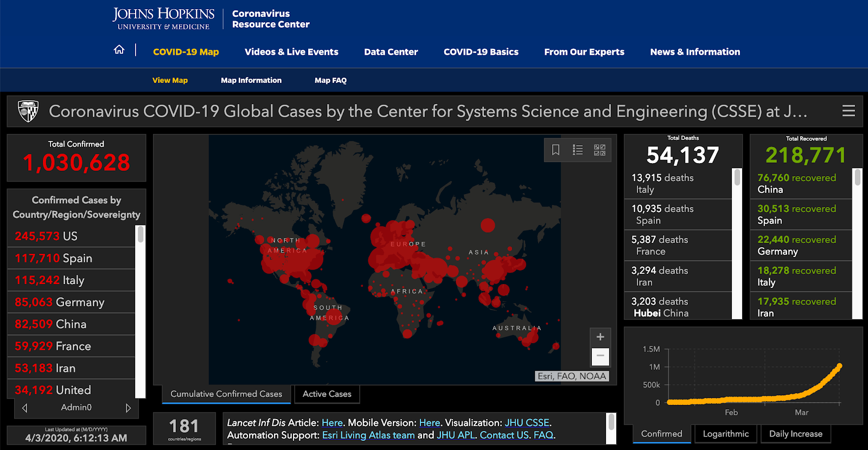
Task: Select the View Map submenu item
Action: pos(170,80)
